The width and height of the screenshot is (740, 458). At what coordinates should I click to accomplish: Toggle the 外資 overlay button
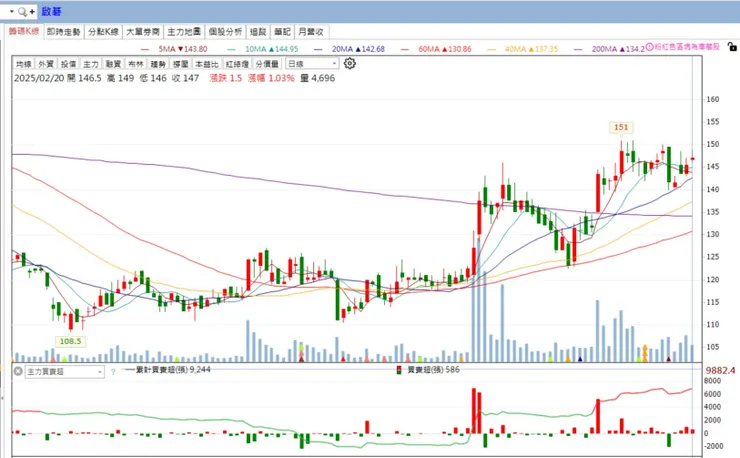pos(46,64)
